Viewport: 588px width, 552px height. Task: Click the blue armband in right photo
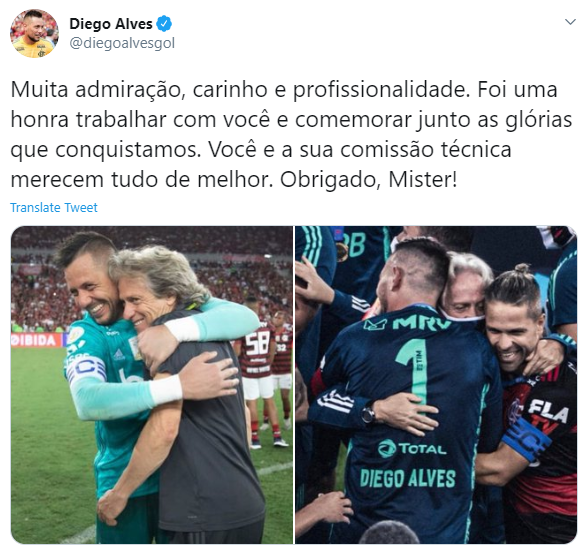pyautogui.click(x=526, y=438)
